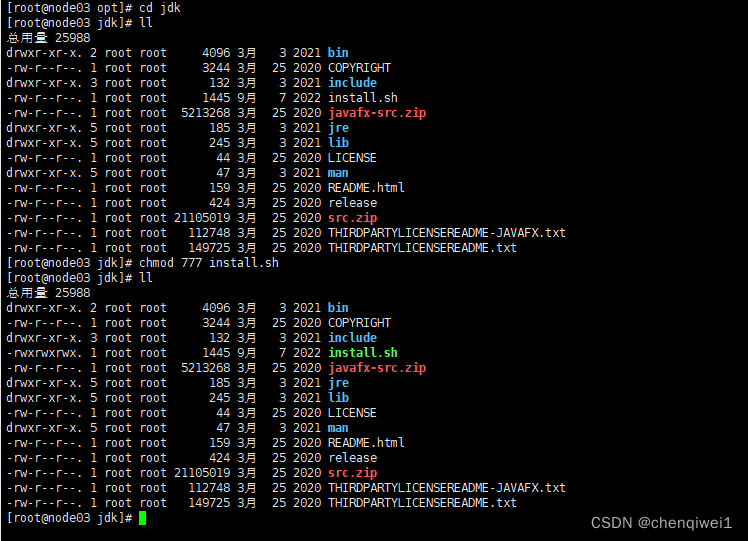Click blue 'include' directory in listing after chmod
748x541 pixels.
353,338
